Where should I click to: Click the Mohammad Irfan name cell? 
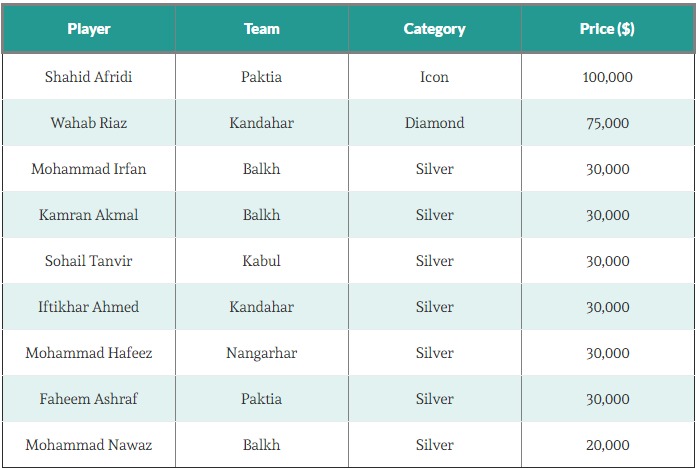point(88,169)
